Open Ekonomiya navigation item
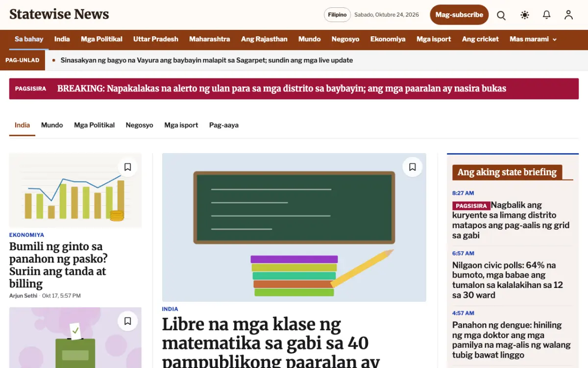 (388, 39)
